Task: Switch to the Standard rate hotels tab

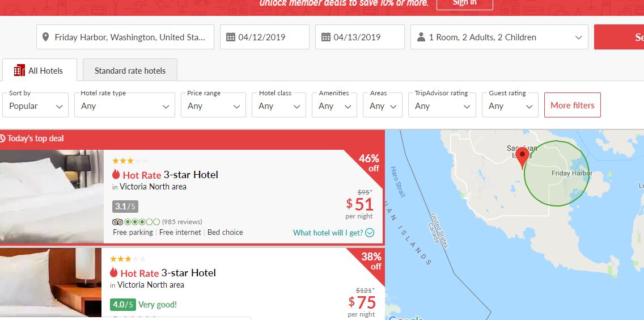Action: [x=130, y=71]
